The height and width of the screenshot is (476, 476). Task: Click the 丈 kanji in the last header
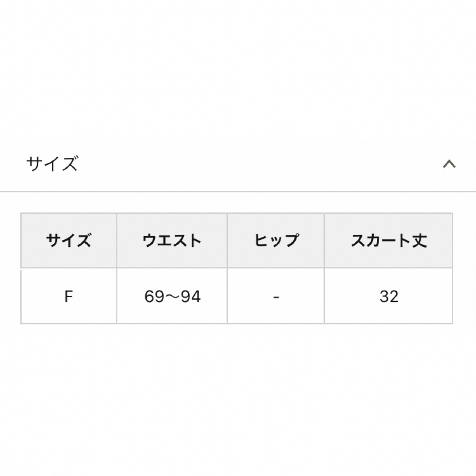coord(419,241)
